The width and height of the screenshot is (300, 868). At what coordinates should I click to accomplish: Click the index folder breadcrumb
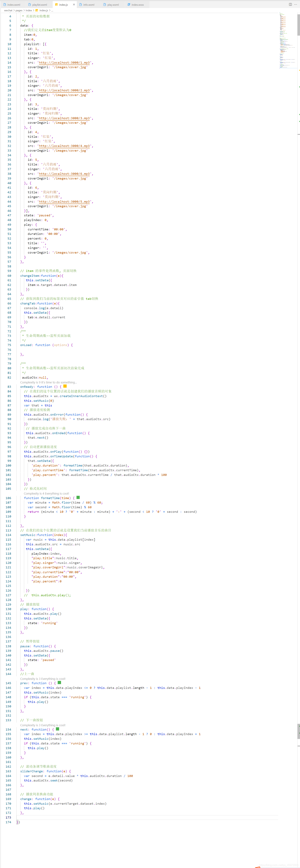[29, 10]
